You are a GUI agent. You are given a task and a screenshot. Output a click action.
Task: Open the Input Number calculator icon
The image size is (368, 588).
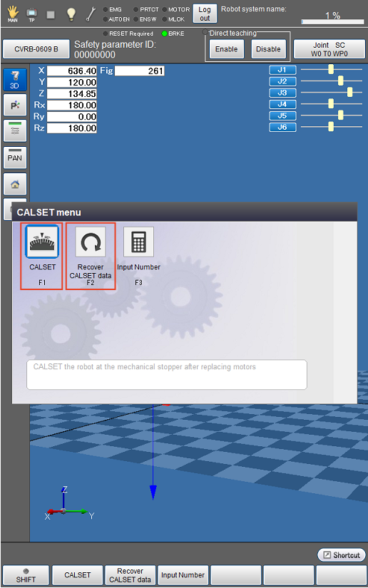(x=138, y=242)
